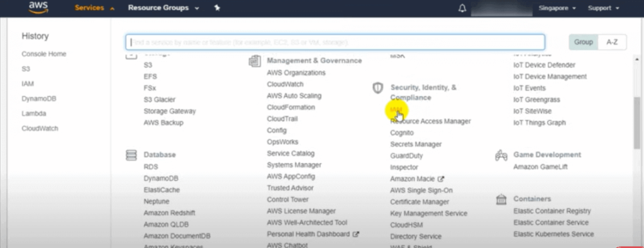644x248 pixels.
Task: Open the notifications bell
Action: (462, 8)
